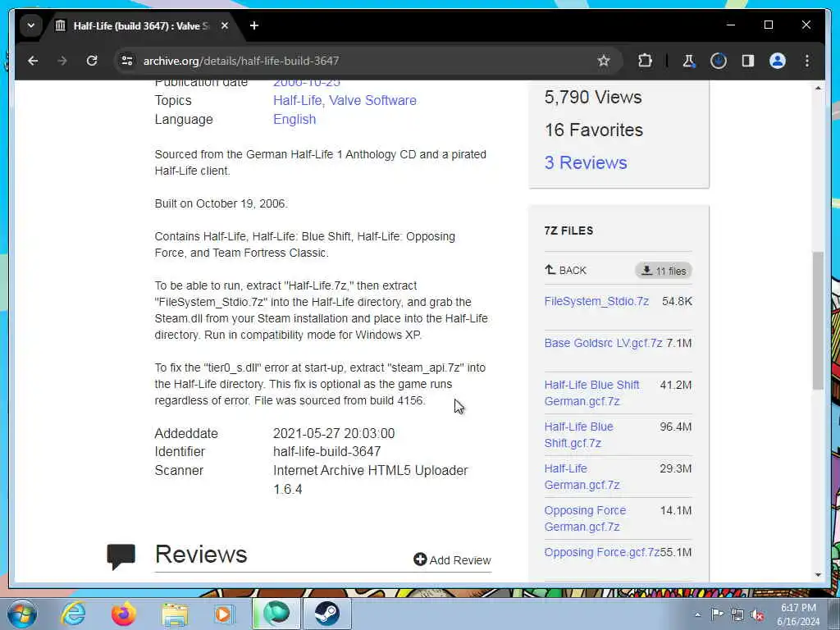The width and height of the screenshot is (840, 630).
Task: Open Action Center flag icon
Action: click(717, 614)
